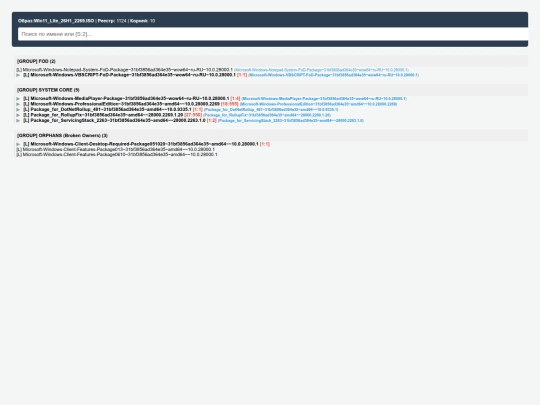
Task: Select the Client-Desktop-Required-Package bold name
Action: click(141, 144)
